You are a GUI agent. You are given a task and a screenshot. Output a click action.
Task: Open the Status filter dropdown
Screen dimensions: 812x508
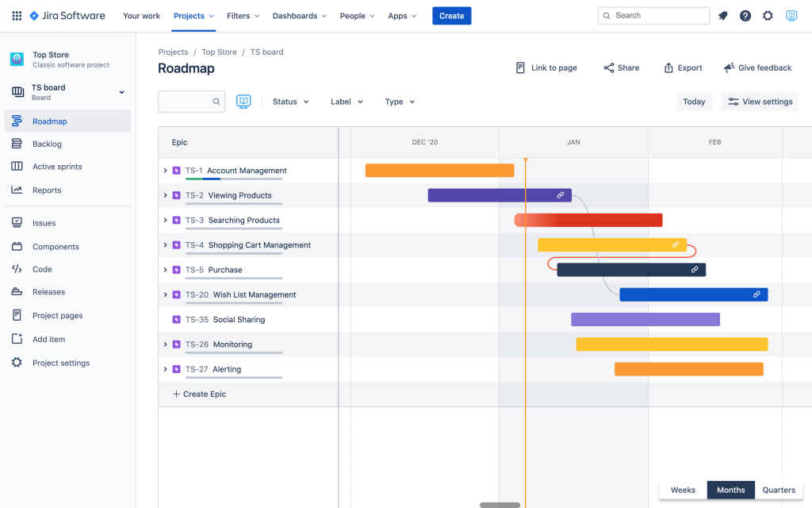click(x=290, y=102)
